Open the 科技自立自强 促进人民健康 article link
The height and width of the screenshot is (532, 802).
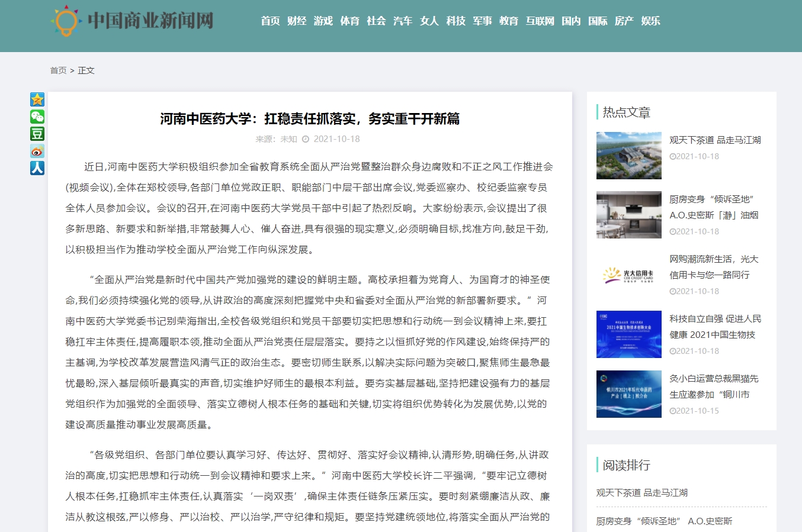(715, 327)
